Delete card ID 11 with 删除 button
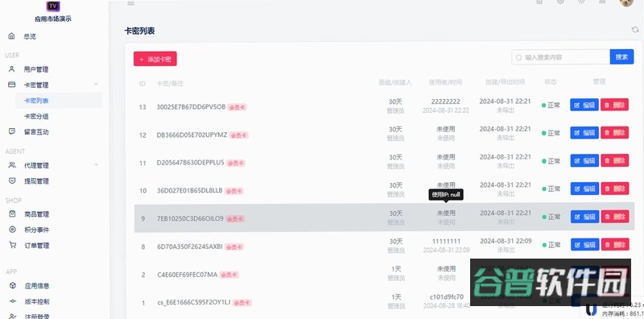 pos(614,161)
